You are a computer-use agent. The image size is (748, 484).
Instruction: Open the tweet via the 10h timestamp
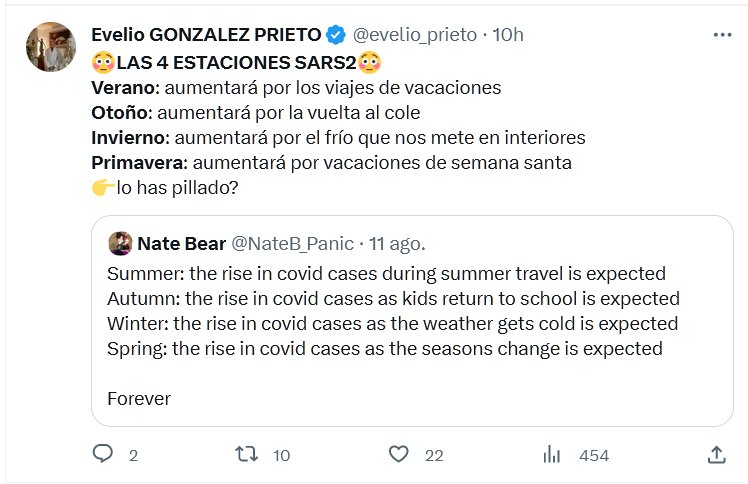pos(509,35)
